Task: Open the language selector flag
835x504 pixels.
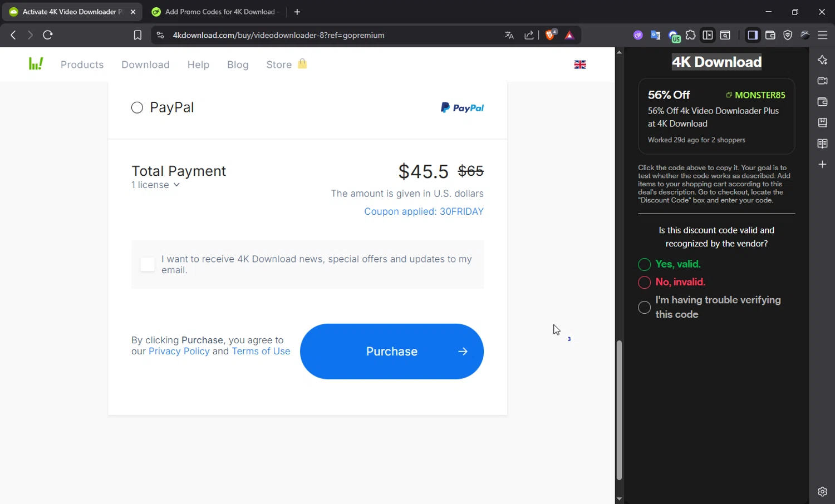Action: [580, 65]
